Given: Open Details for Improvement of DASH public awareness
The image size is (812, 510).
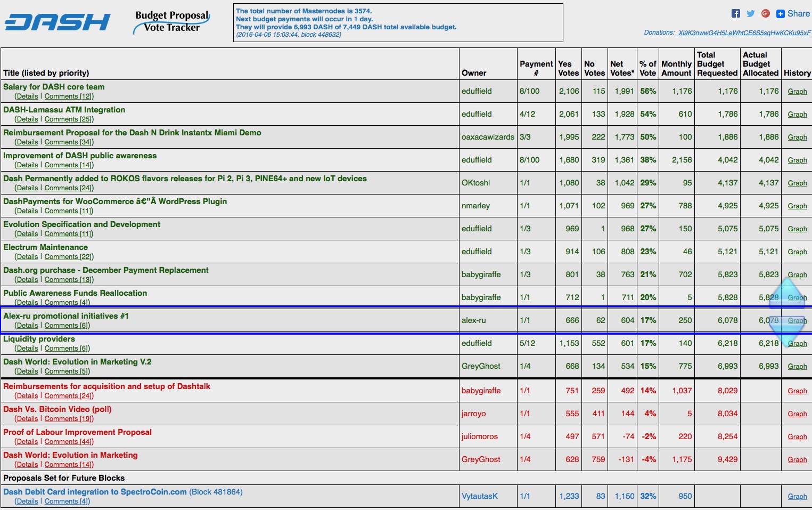Looking at the screenshot, I should [27, 165].
